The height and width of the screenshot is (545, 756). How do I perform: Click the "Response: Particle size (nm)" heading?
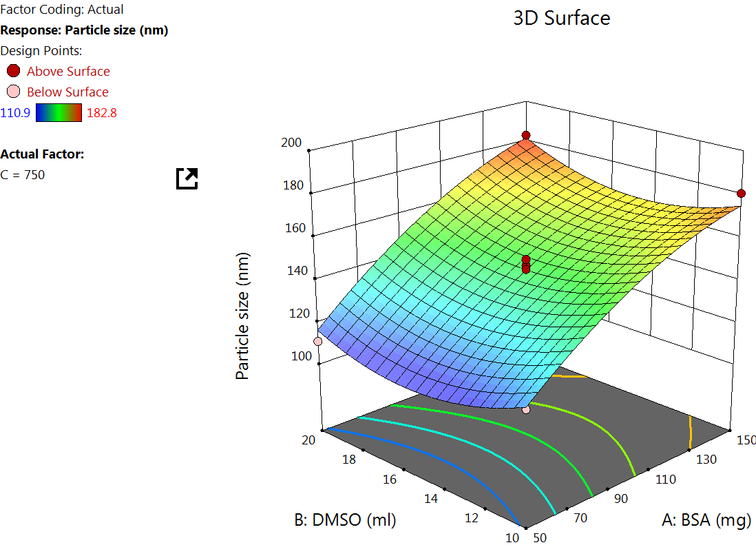[85, 30]
